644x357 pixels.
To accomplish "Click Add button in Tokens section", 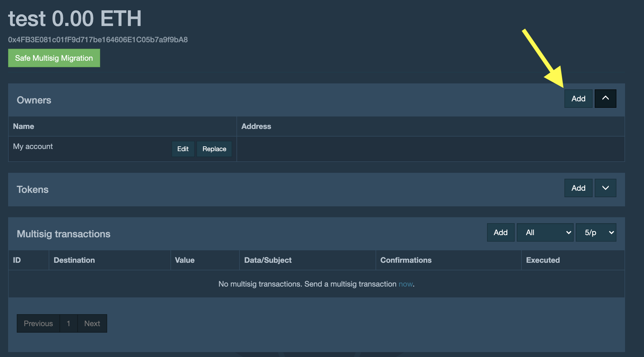I will tap(578, 188).
